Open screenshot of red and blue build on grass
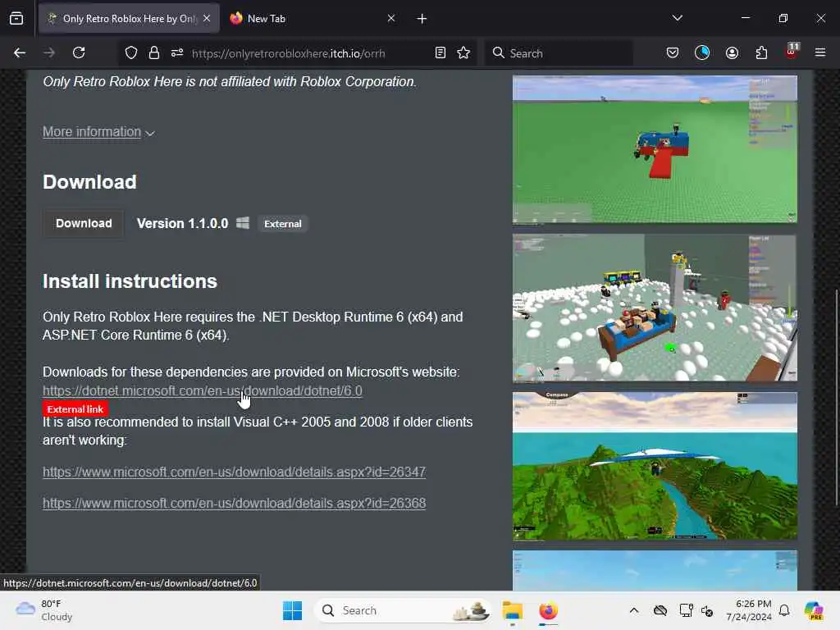Image resolution: width=840 pixels, height=630 pixels. [655, 149]
